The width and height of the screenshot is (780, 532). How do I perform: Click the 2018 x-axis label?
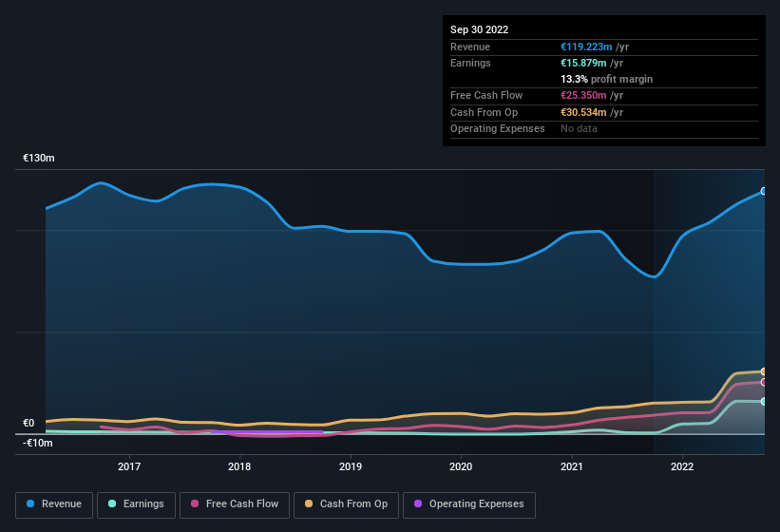pos(239,466)
